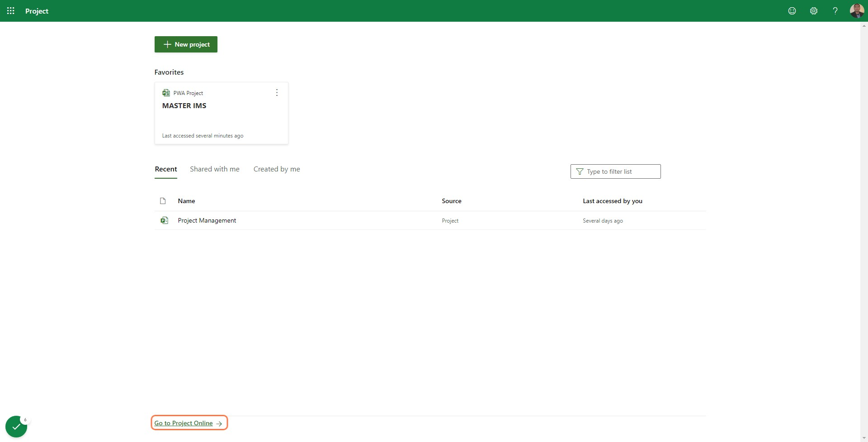The image size is (868, 442).
Task: Open the app launcher waffle icon
Action: [11, 11]
